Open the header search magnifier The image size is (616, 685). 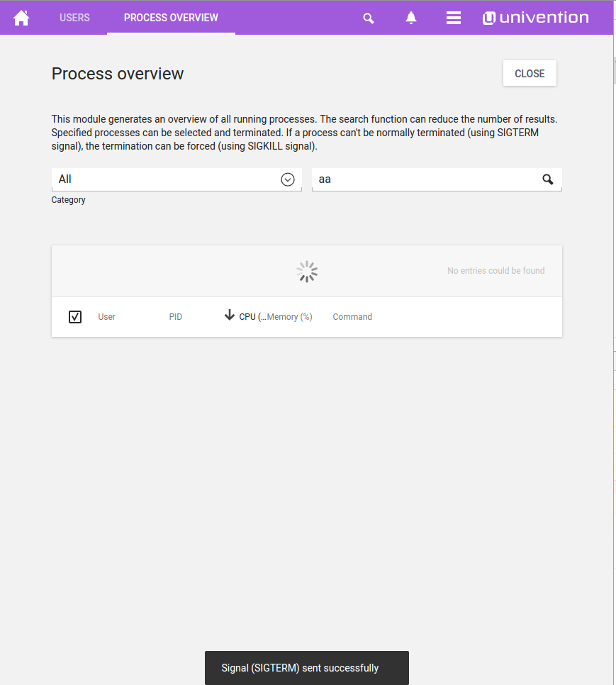[368, 18]
